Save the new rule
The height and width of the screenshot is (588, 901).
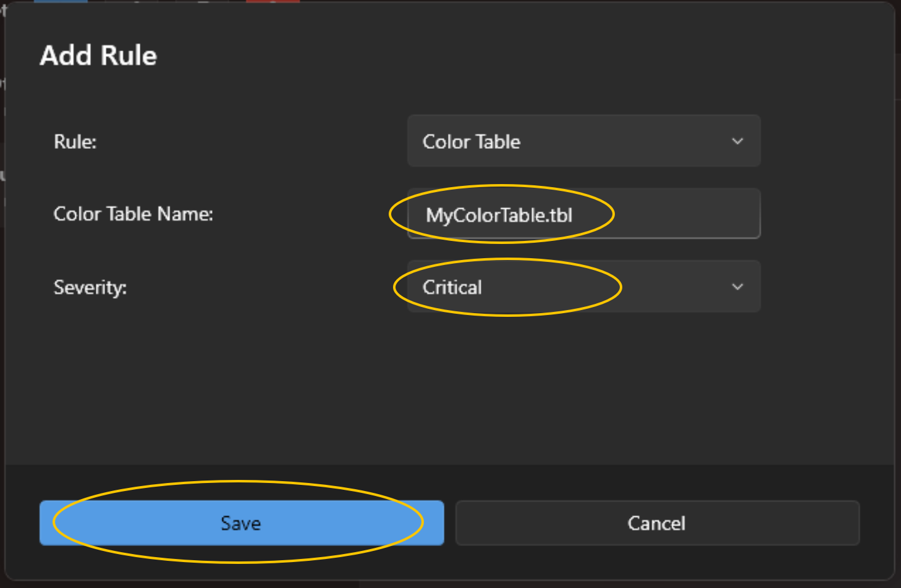(x=241, y=523)
